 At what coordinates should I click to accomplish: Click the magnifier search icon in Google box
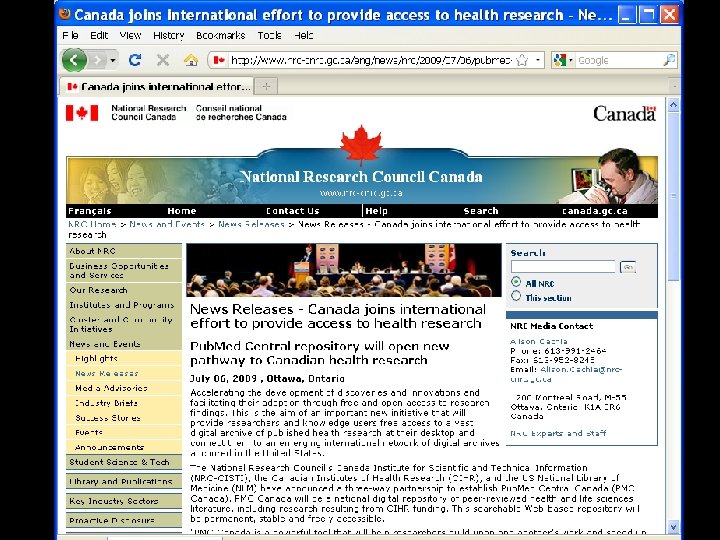(x=669, y=60)
